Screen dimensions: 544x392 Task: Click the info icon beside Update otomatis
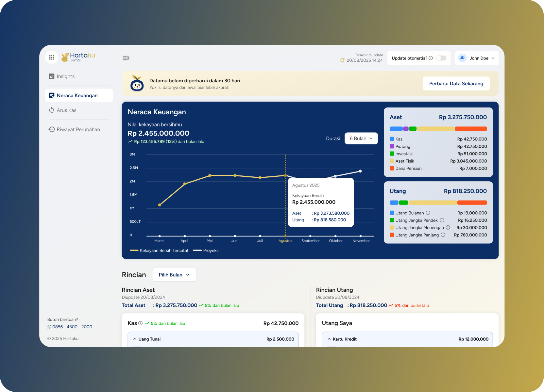point(431,58)
